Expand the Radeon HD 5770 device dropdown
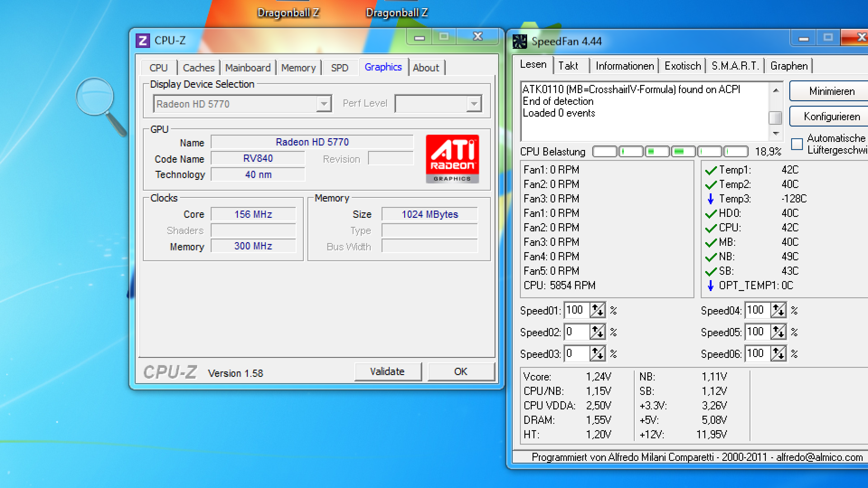The image size is (868, 488). [x=324, y=104]
